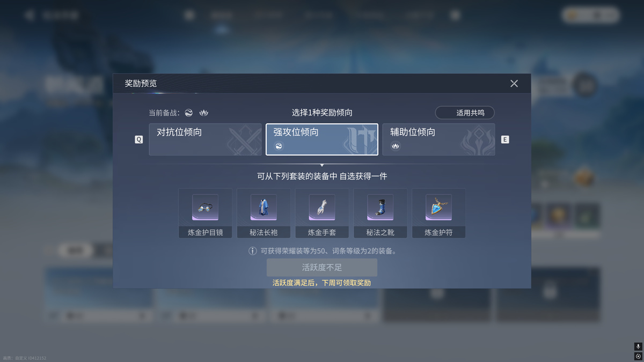Screen dimensions: 644x362
Task: Select the 秘法之靴 boots item icon
Action: coord(380,208)
